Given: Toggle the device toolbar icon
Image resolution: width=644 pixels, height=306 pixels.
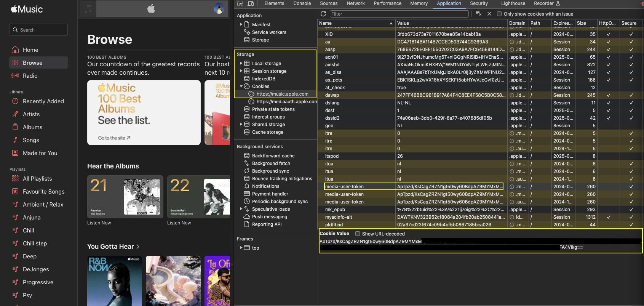Looking at the screenshot, I should pos(251,3).
